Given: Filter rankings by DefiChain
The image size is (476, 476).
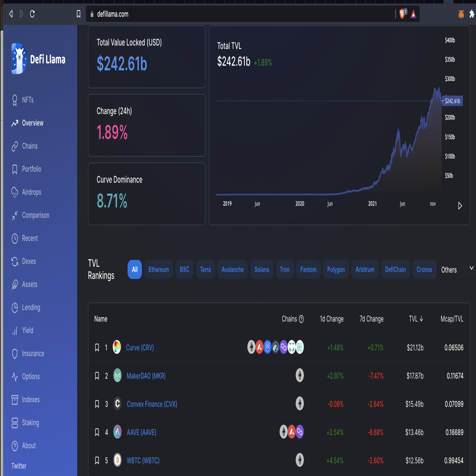Looking at the screenshot, I should 395,269.
